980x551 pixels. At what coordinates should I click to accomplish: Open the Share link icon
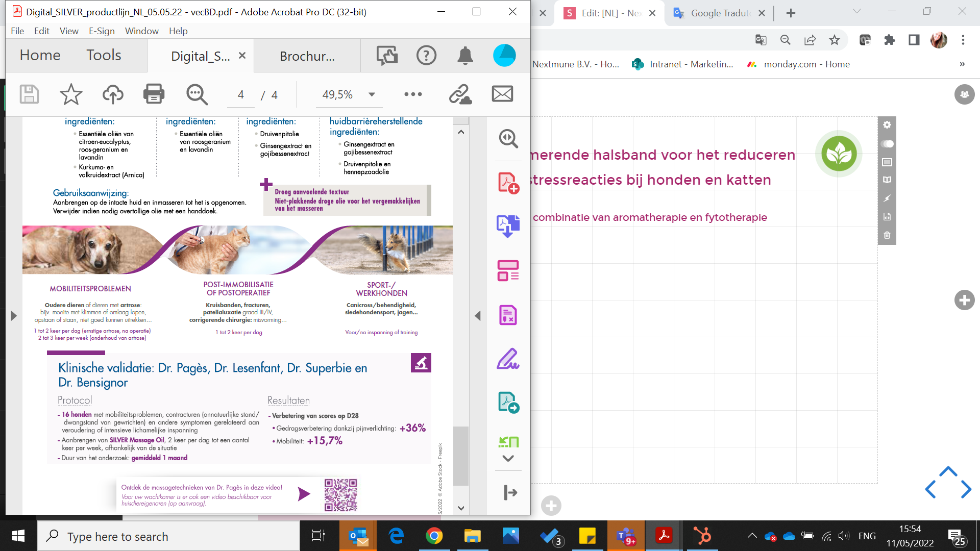coord(460,94)
